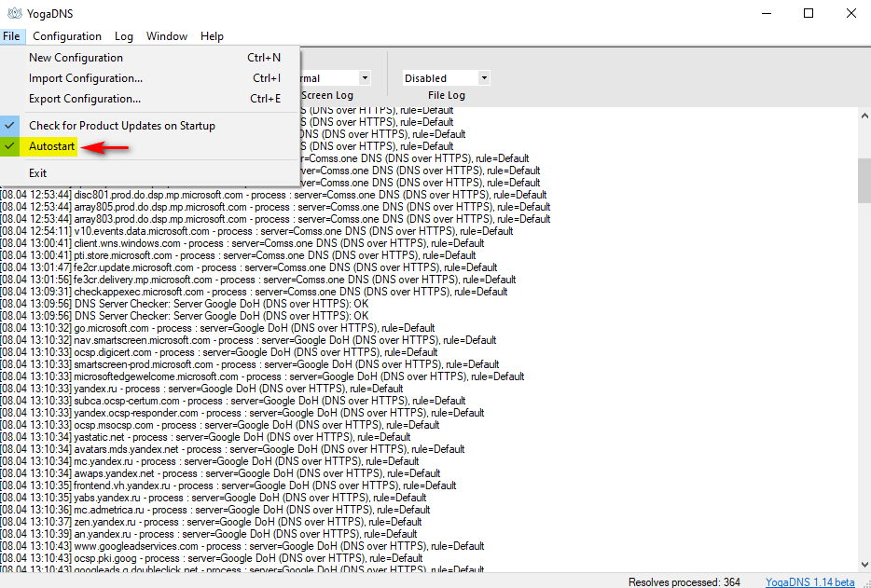The width and height of the screenshot is (871, 588).
Task: Select log line yandex.ru
Action: tap(201, 389)
